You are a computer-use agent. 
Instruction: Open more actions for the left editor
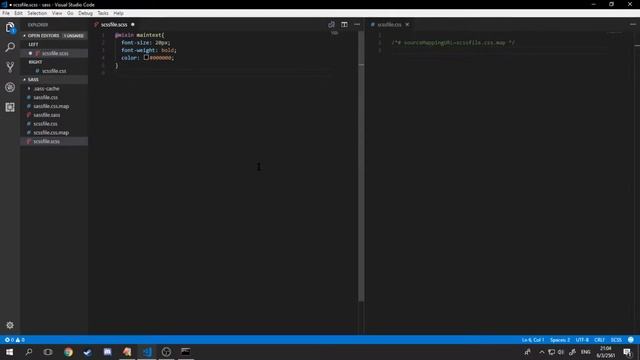[x=357, y=24]
